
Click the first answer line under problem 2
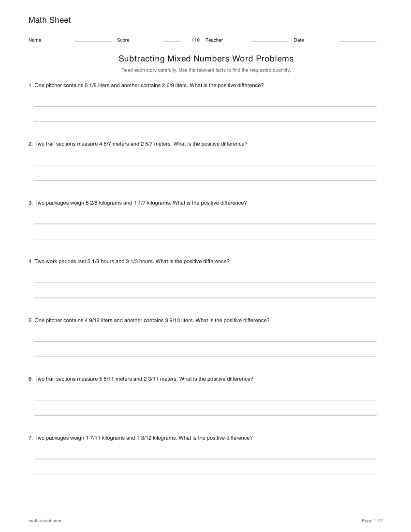[205, 165]
